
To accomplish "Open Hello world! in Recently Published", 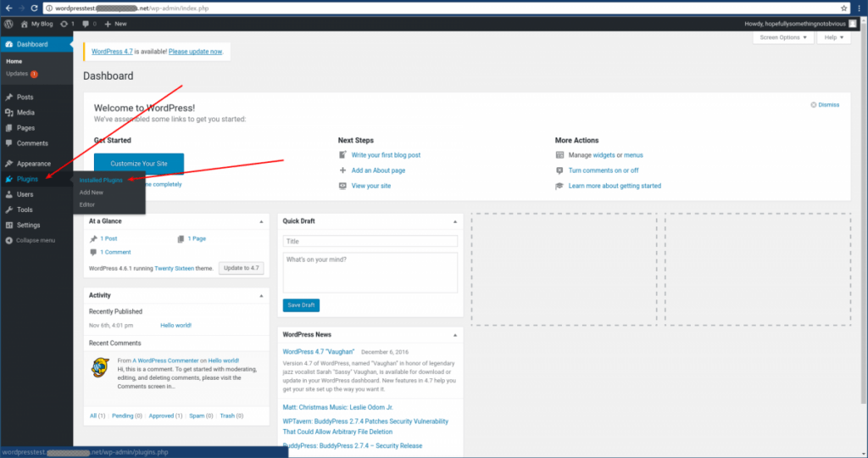I will [x=176, y=326].
